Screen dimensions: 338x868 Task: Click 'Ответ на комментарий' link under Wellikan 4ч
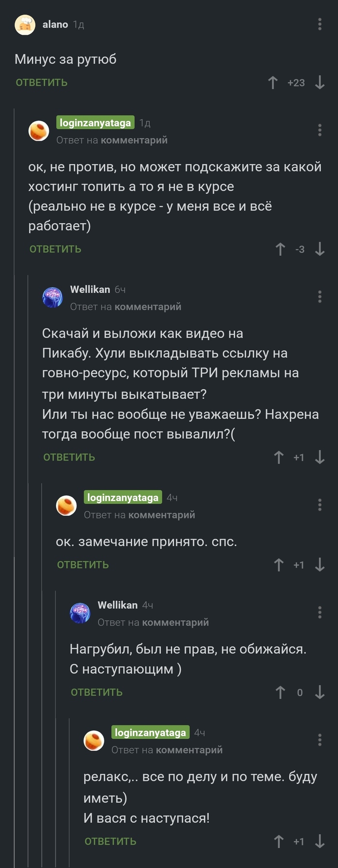coord(153,623)
